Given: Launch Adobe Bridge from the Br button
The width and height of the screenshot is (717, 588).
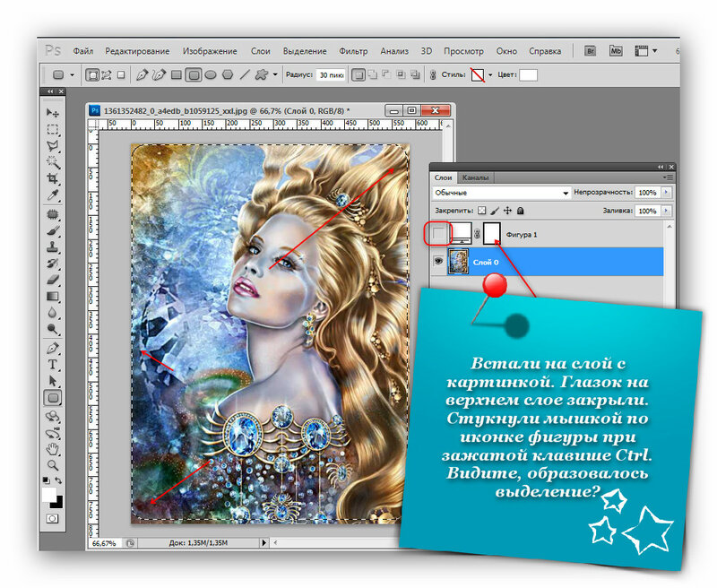Looking at the screenshot, I should click(591, 51).
